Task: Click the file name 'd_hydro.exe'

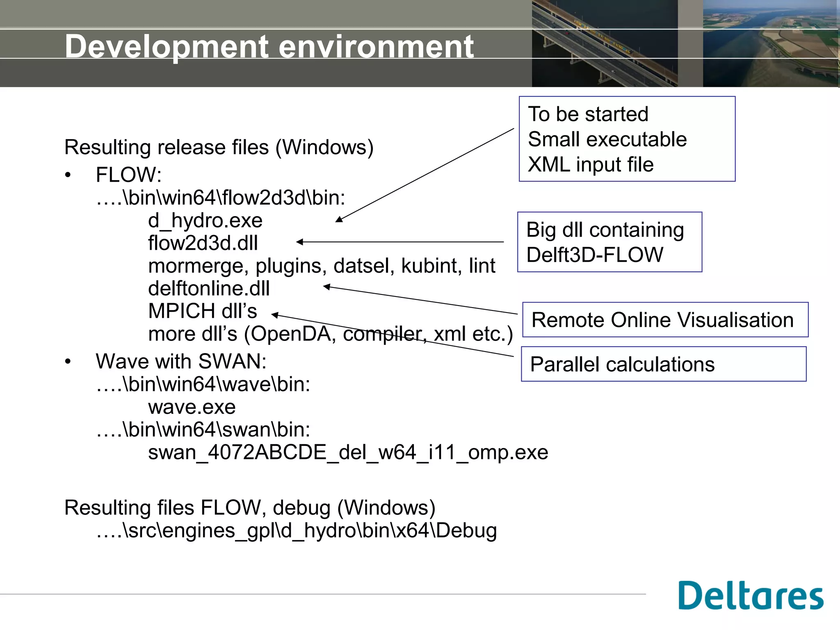Action: pos(205,221)
